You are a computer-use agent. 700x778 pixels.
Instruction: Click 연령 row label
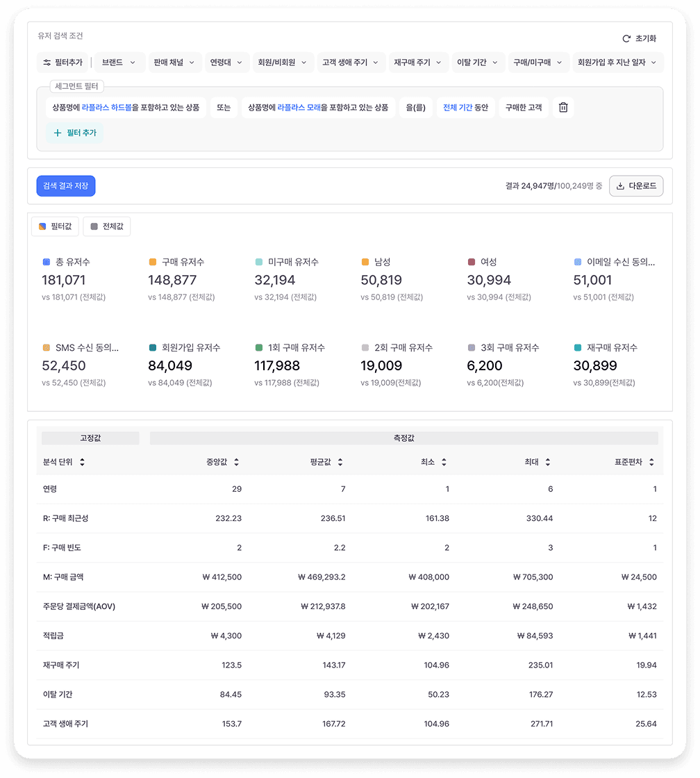coord(50,489)
